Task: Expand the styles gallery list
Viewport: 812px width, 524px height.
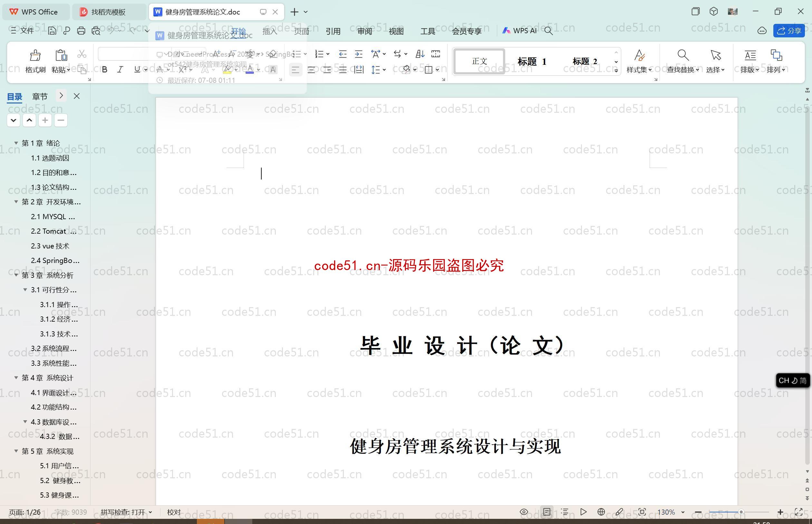Action: pos(616,71)
